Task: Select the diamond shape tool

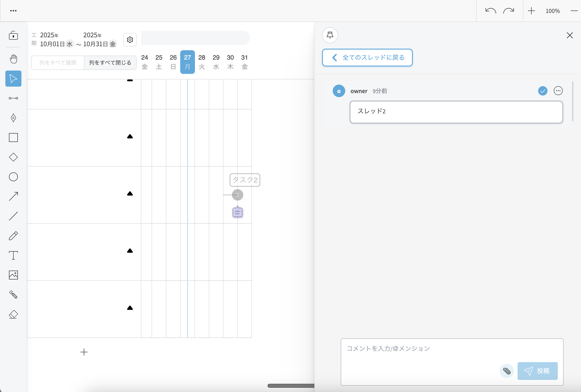Action: click(x=13, y=157)
